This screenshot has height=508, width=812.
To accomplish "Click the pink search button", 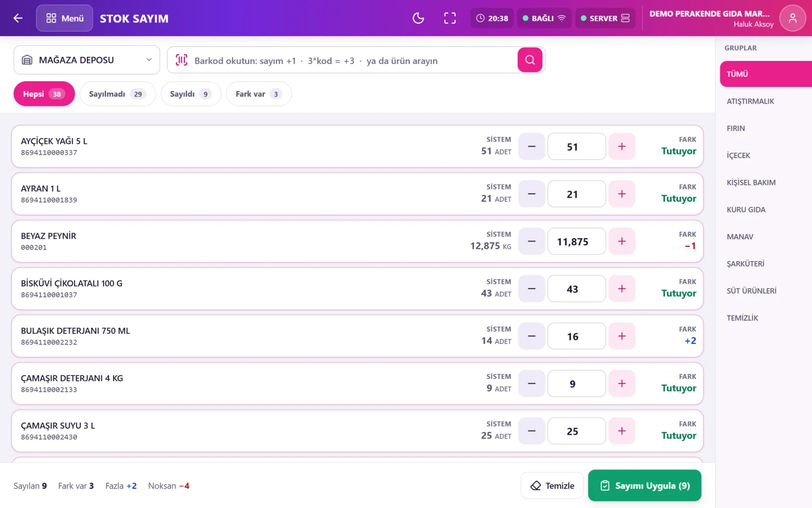I will pyautogui.click(x=530, y=60).
